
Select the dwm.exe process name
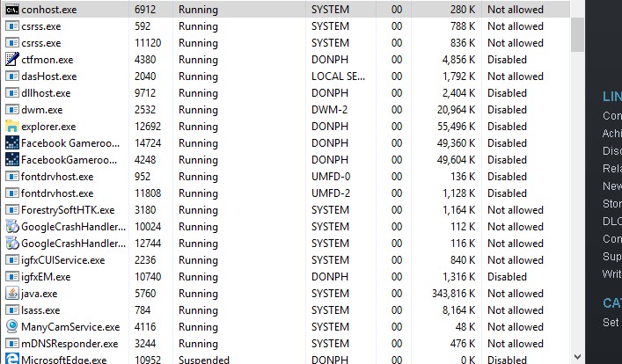pyautogui.click(x=42, y=109)
